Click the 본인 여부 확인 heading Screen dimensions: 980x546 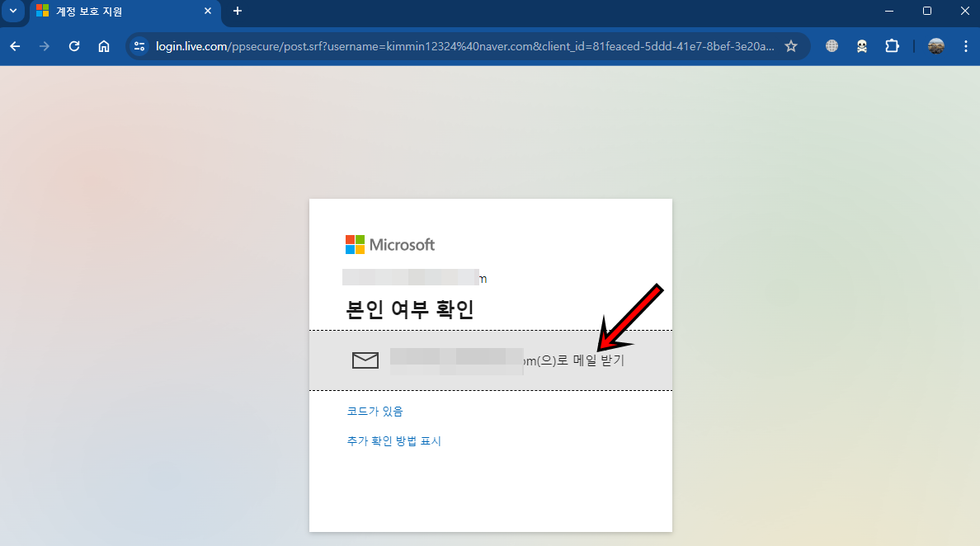click(x=410, y=310)
